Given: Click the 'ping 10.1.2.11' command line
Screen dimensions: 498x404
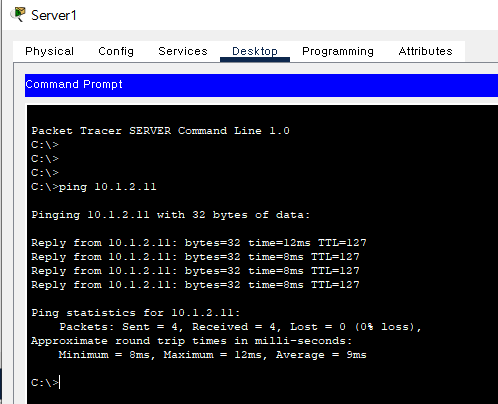Looking at the screenshot, I should coord(94,187).
